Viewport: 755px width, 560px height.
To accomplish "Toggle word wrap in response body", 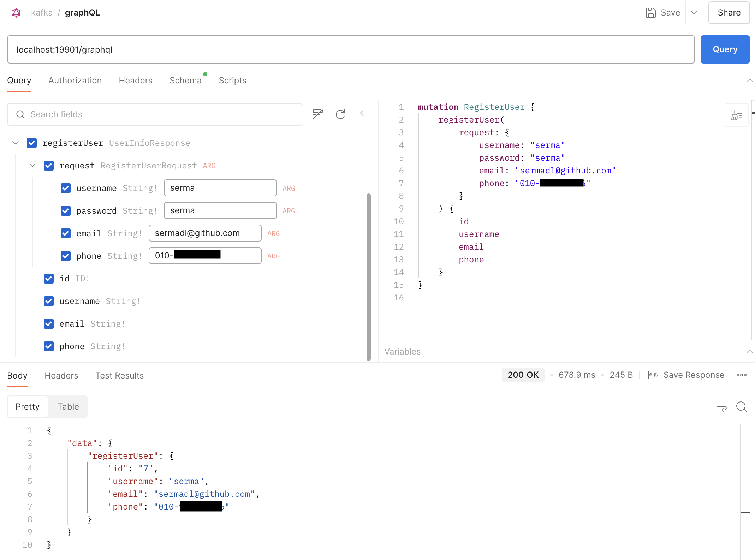I will (721, 407).
